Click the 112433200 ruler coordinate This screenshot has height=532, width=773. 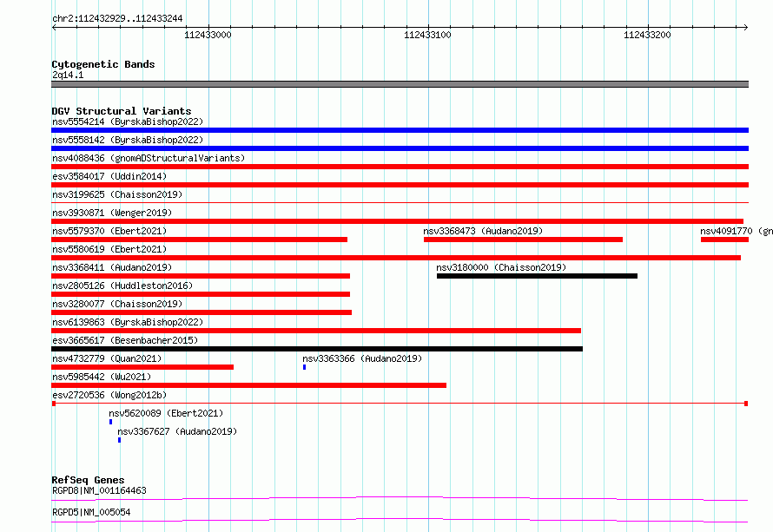[647, 35]
